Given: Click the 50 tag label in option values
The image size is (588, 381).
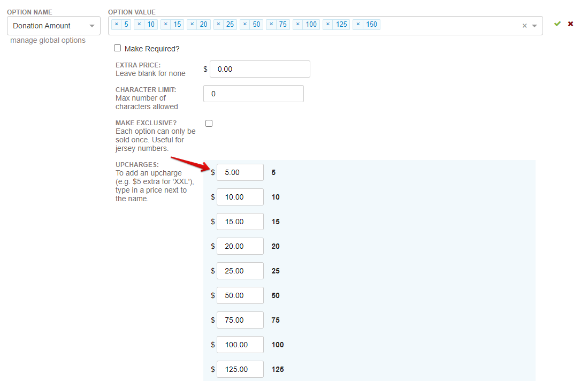Looking at the screenshot, I should [x=256, y=24].
